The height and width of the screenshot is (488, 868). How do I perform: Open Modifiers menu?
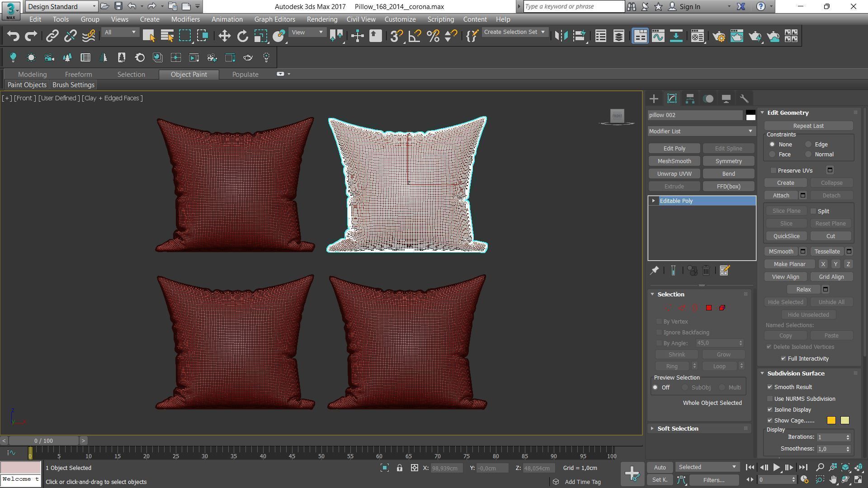(x=185, y=19)
